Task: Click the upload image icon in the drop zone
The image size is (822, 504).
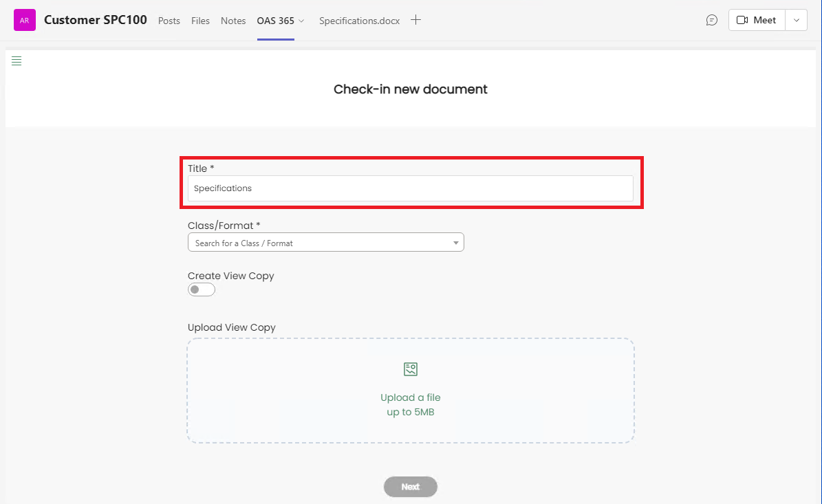Action: pyautogui.click(x=411, y=370)
